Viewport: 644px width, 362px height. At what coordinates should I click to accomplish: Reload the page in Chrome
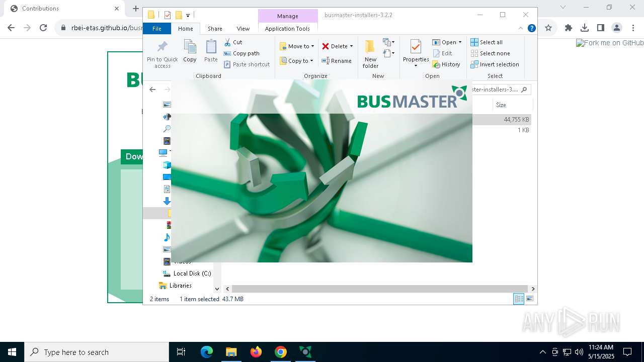click(x=43, y=28)
